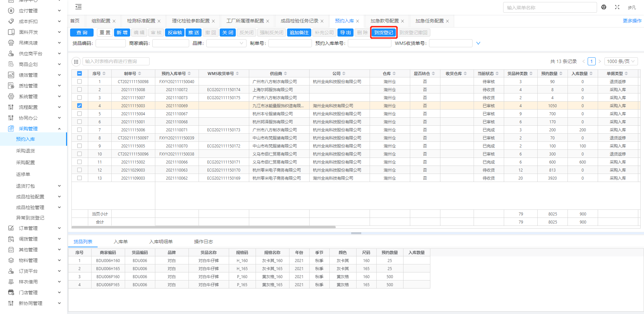This screenshot has width=644, height=314.
Task: Open the 1000 条/页 page size dropdown
Action: click(621, 61)
